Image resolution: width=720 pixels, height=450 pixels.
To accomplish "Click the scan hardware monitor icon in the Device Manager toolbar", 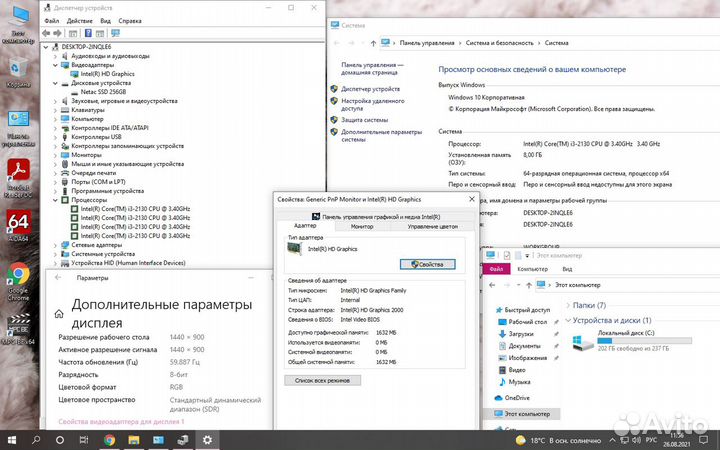I will tap(115, 33).
